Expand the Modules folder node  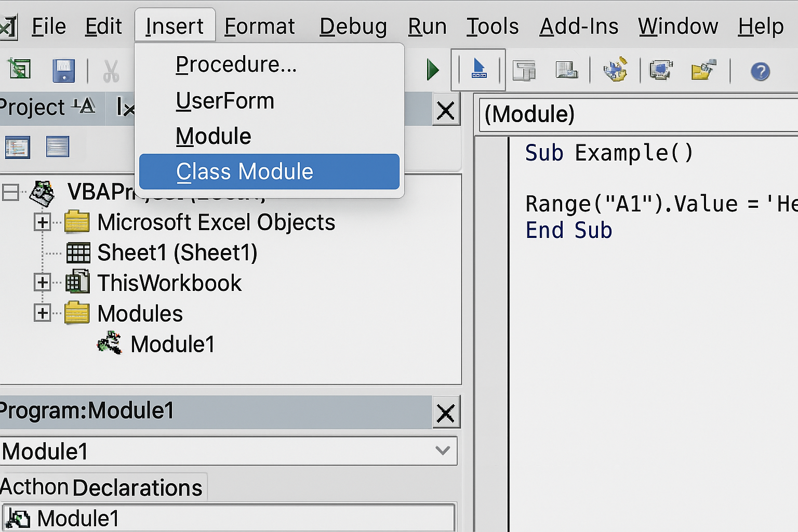(x=43, y=313)
